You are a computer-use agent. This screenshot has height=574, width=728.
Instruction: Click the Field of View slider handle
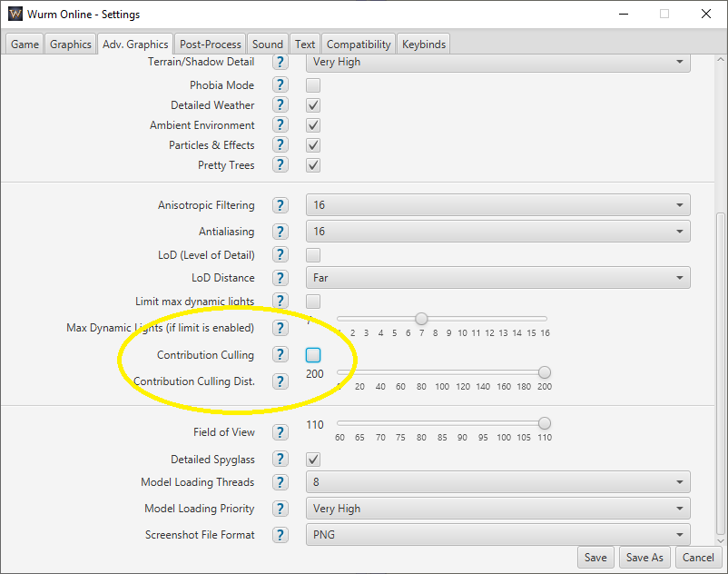pos(545,423)
